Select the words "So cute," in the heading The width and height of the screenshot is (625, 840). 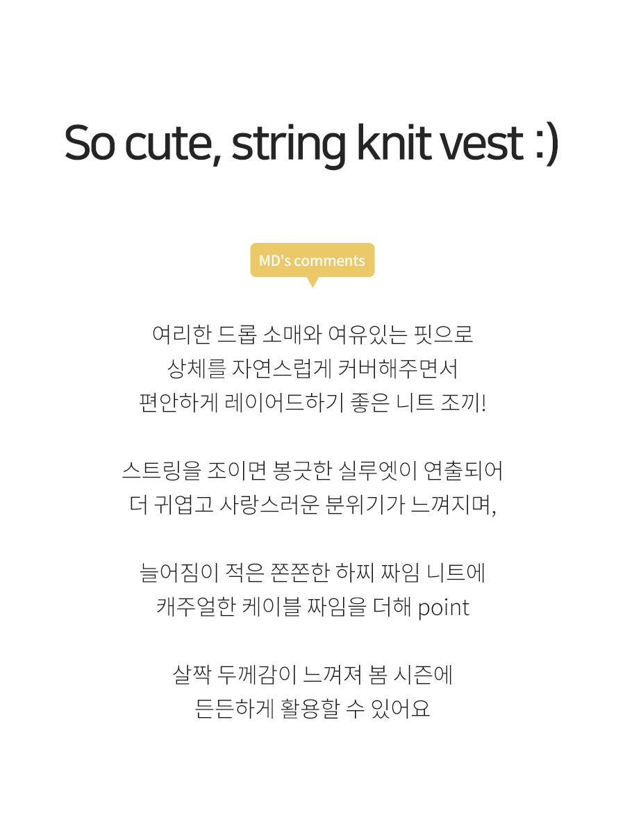[144, 143]
